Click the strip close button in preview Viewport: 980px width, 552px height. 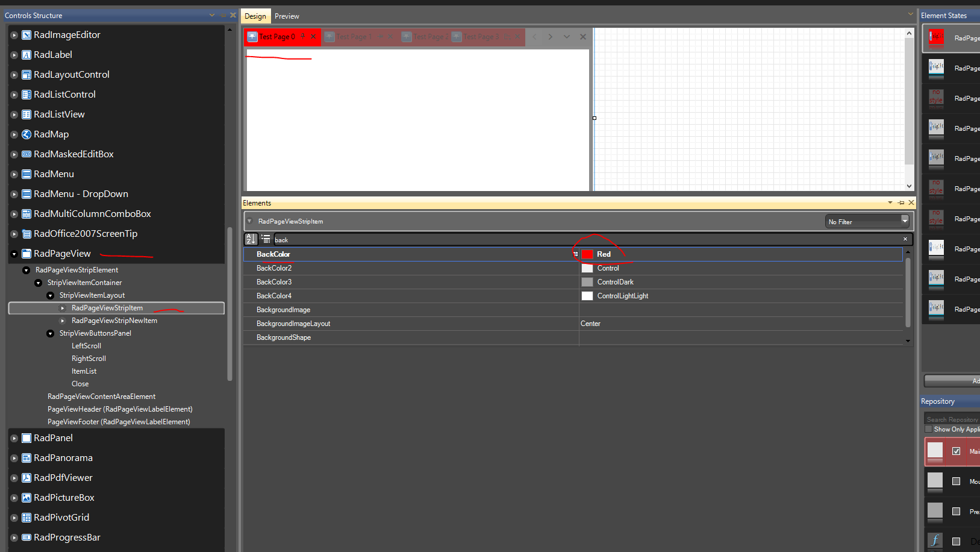click(583, 37)
